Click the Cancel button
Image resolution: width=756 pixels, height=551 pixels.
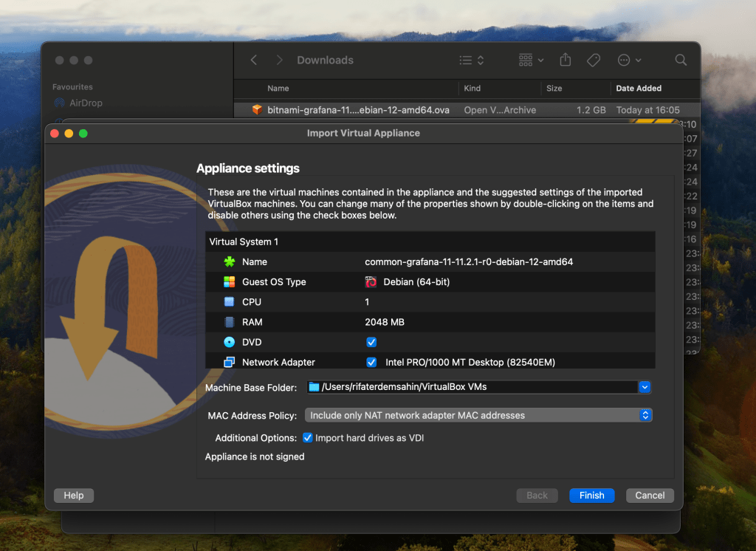[x=650, y=496]
